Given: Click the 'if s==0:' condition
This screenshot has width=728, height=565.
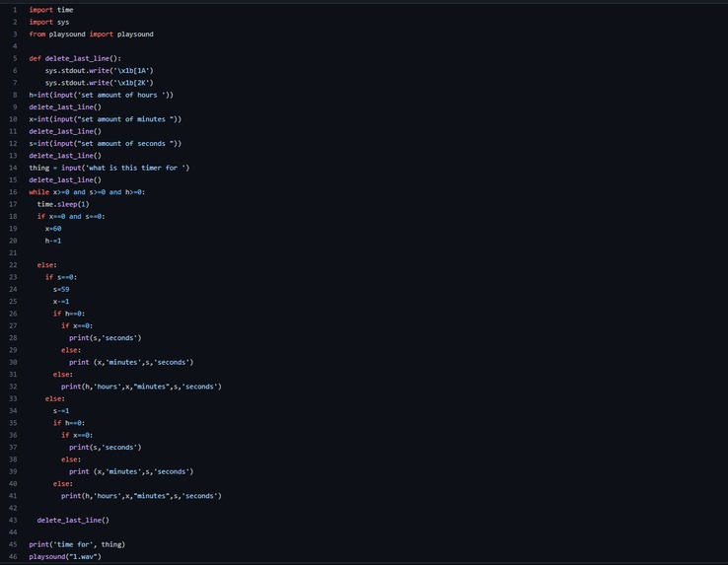Looking at the screenshot, I should click(x=61, y=277).
